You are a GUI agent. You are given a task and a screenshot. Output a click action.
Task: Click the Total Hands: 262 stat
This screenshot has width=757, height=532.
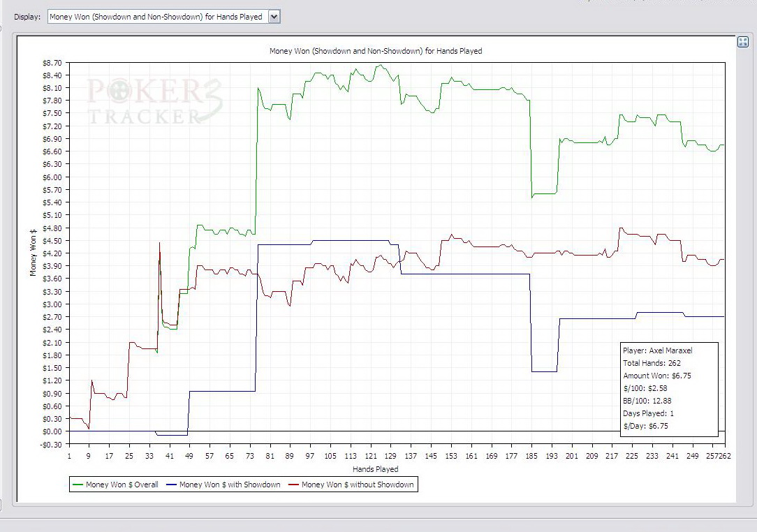[x=652, y=363]
